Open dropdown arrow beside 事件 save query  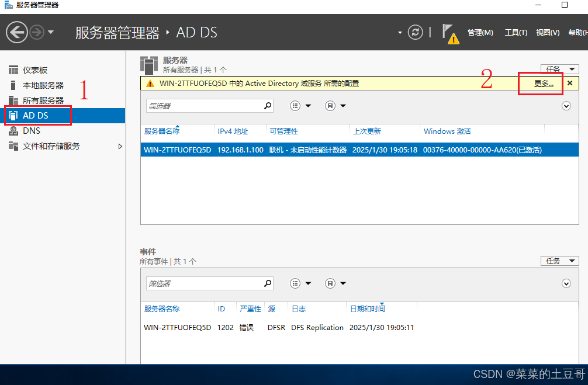(x=343, y=283)
